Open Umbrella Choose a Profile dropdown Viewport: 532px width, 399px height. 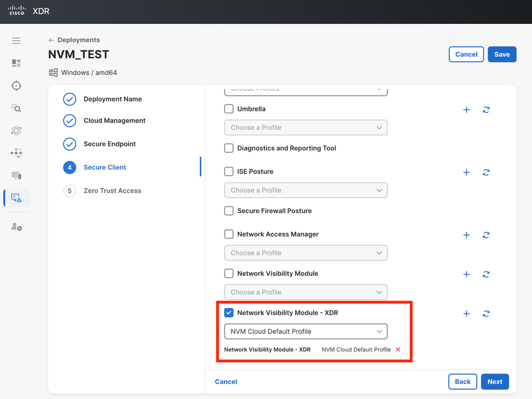306,127
